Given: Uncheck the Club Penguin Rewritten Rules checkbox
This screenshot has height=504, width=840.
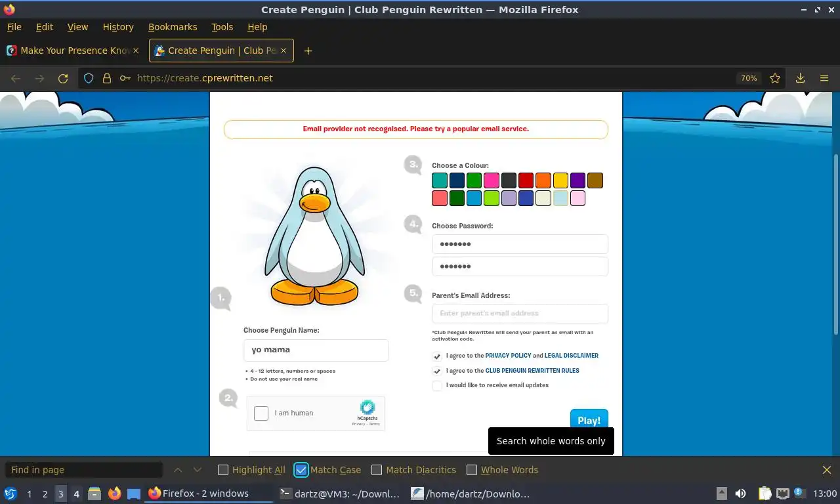Looking at the screenshot, I should [x=437, y=371].
